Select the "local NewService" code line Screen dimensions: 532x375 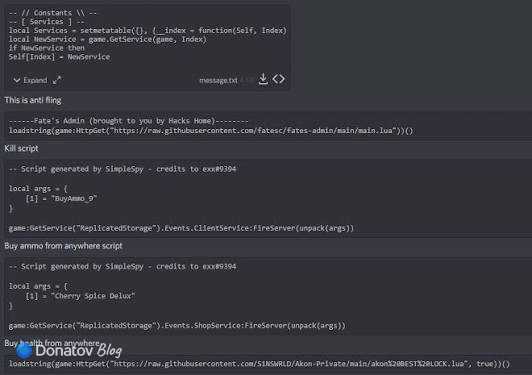tap(108, 39)
